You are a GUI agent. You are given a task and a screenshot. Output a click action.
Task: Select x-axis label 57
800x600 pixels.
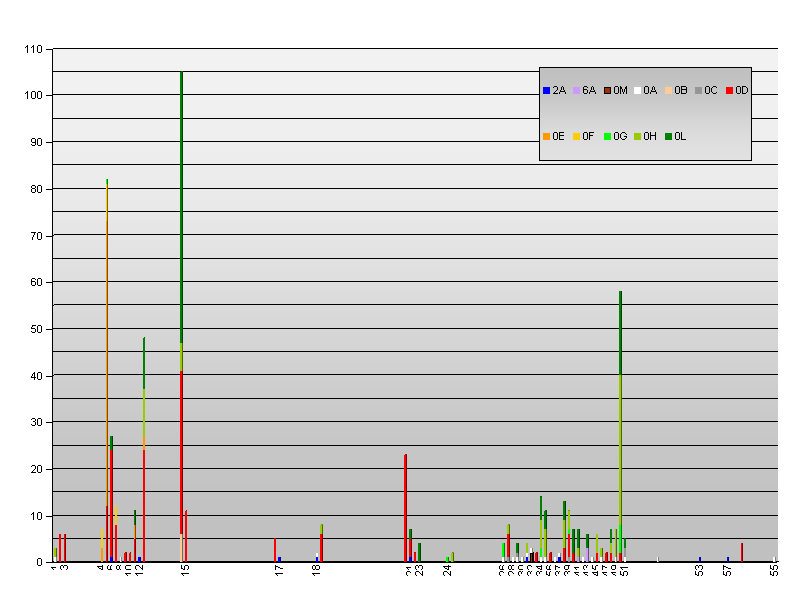coord(728,570)
